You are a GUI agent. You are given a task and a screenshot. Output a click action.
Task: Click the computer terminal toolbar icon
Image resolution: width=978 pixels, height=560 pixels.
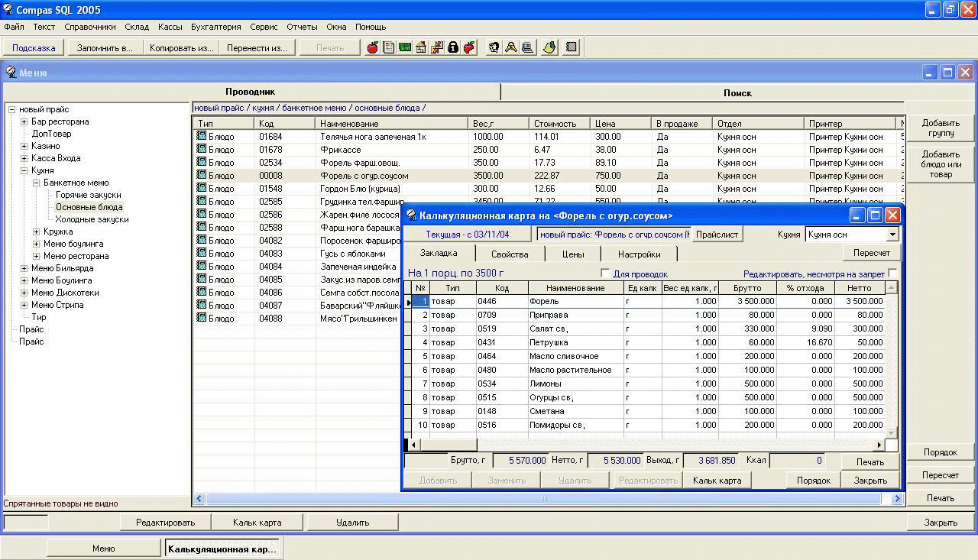[x=526, y=47]
